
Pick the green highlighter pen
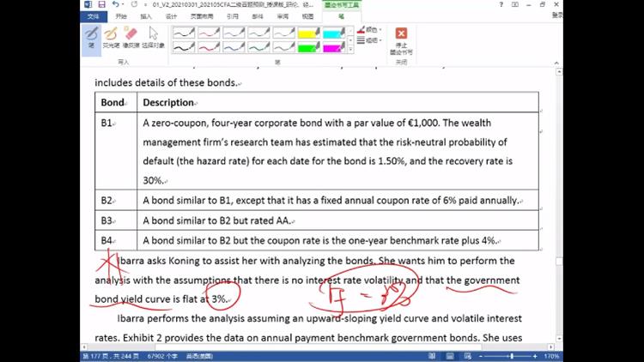(x=309, y=47)
